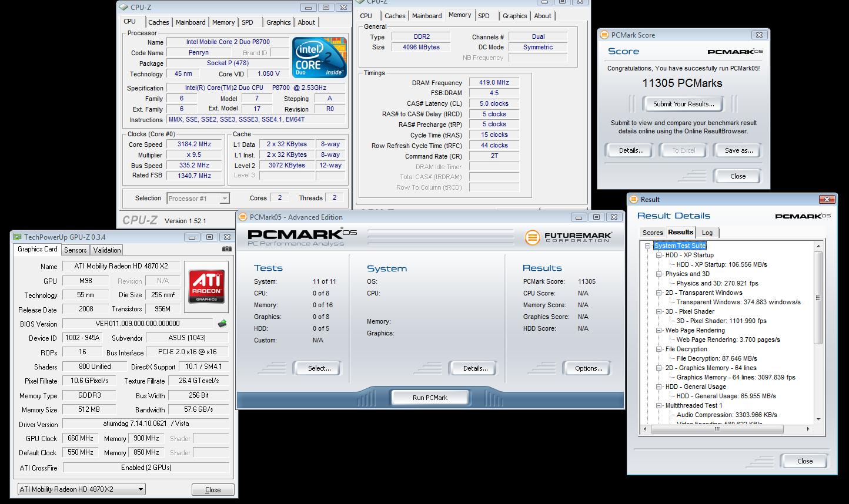Collapse 3D - Pixel Shader node

(x=659, y=312)
